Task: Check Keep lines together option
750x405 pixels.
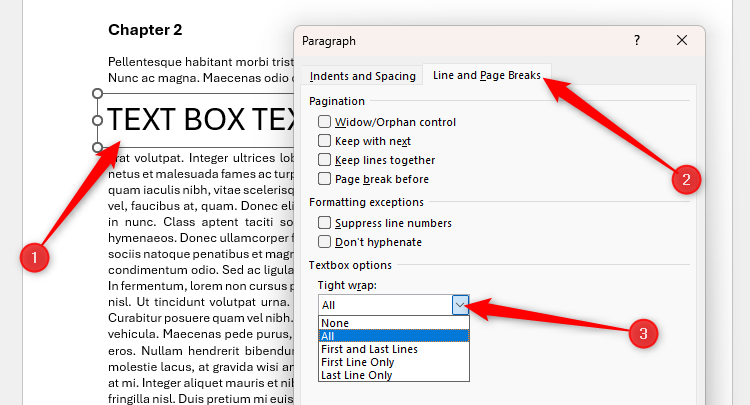Action: [325, 160]
